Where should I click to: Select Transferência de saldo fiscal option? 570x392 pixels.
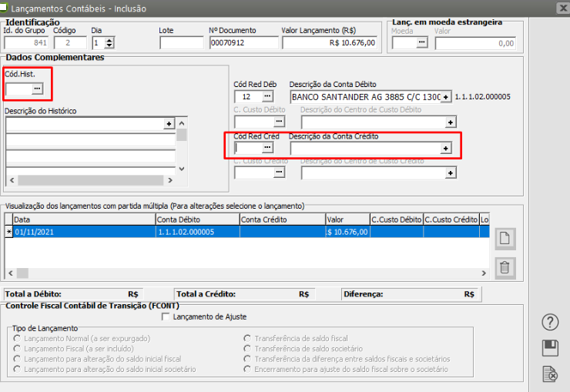(248, 338)
